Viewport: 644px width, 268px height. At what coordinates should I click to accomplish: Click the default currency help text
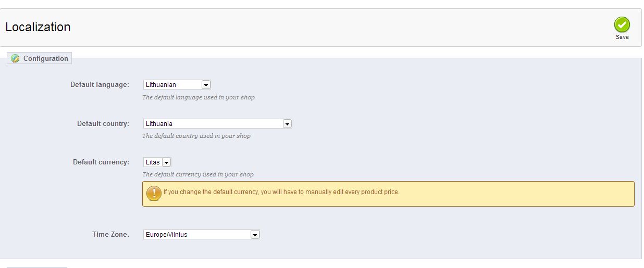[198, 174]
